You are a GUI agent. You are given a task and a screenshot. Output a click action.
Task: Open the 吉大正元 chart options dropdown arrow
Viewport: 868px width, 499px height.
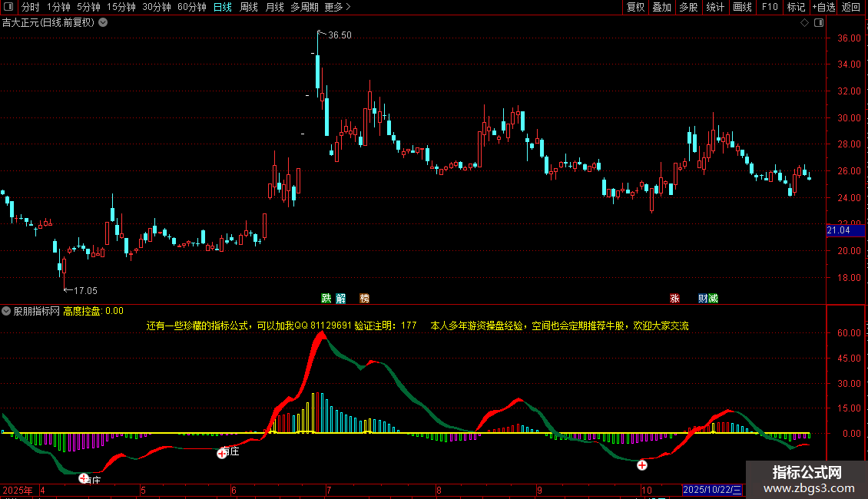pos(103,23)
